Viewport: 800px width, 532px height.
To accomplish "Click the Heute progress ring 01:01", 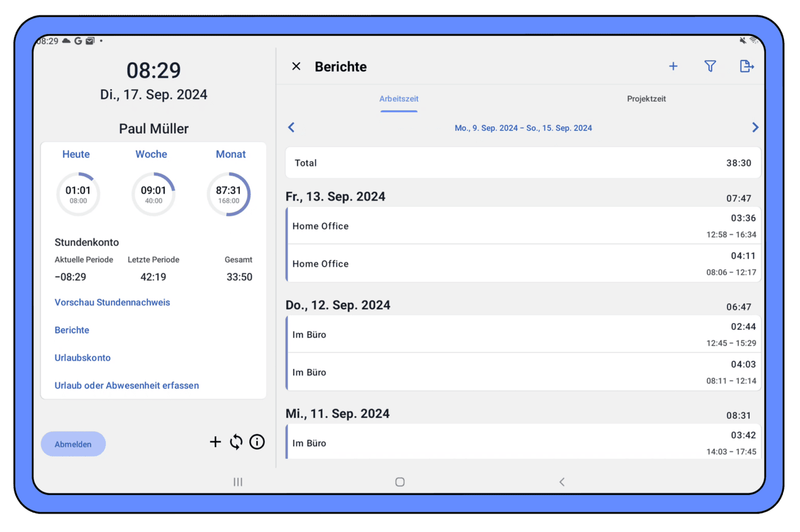I will (x=78, y=194).
